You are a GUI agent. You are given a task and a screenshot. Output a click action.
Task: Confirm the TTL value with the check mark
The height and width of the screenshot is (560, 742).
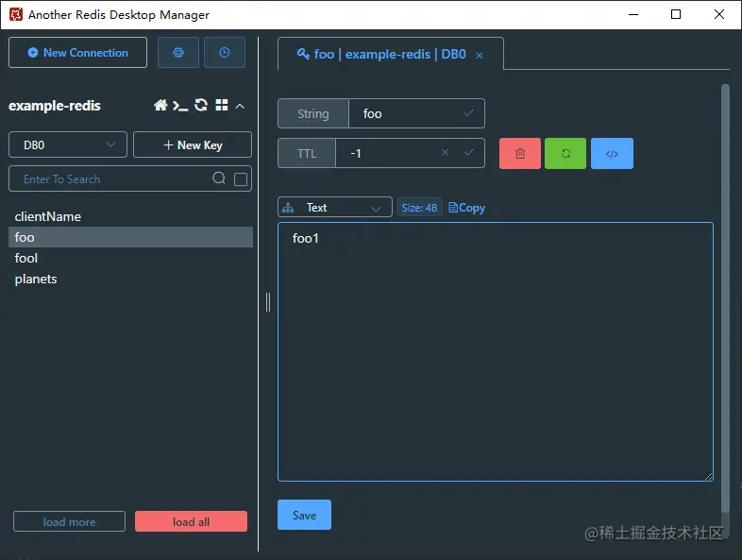point(468,152)
